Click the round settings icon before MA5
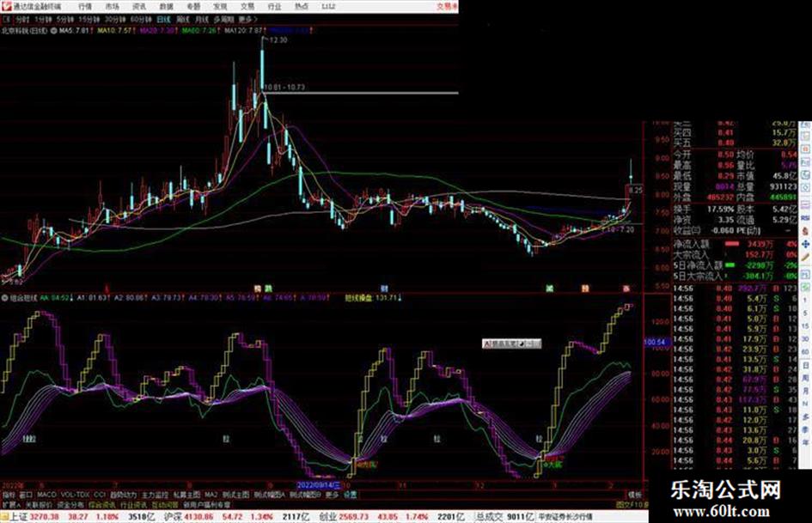Viewport: 812px width, 523px height. [53, 31]
